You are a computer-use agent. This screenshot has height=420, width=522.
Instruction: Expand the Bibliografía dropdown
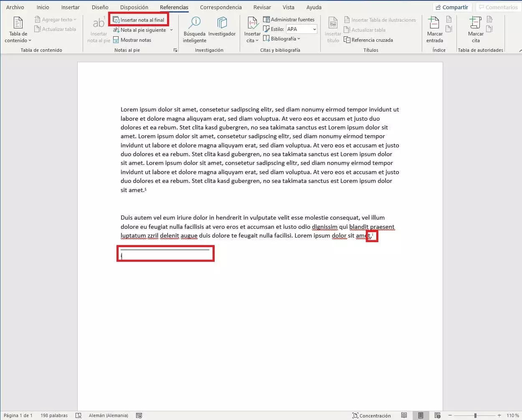pos(281,39)
